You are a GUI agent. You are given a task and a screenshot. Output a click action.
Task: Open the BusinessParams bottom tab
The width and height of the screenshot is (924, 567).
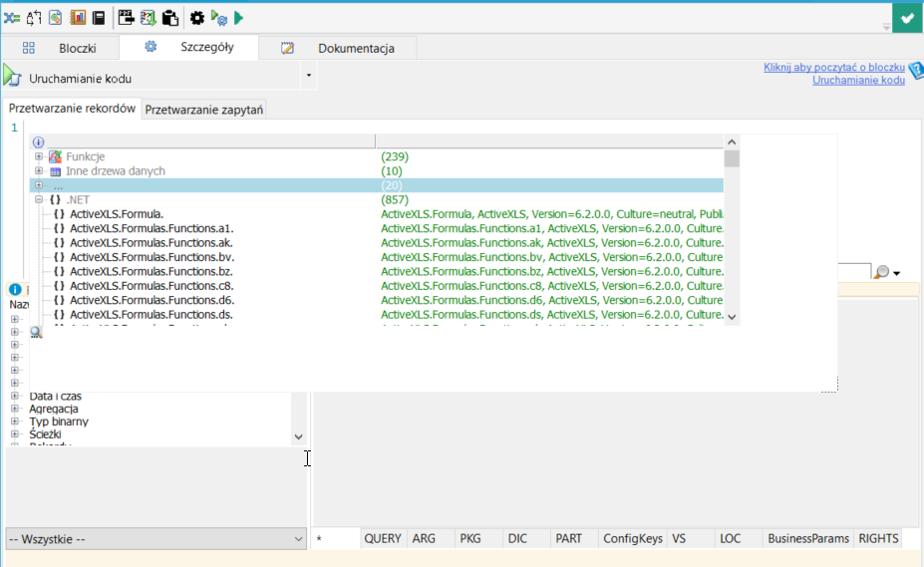(x=808, y=539)
